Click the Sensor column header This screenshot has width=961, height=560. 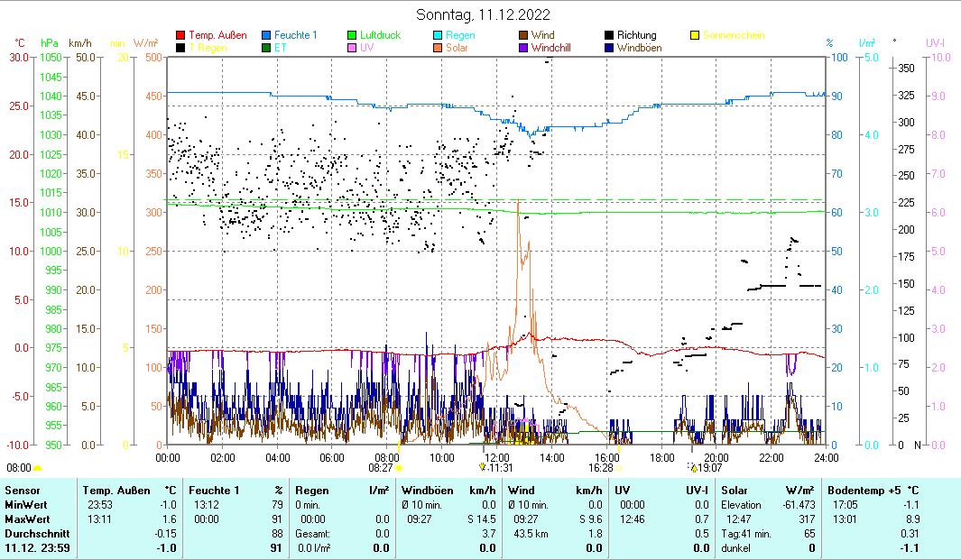click(23, 490)
